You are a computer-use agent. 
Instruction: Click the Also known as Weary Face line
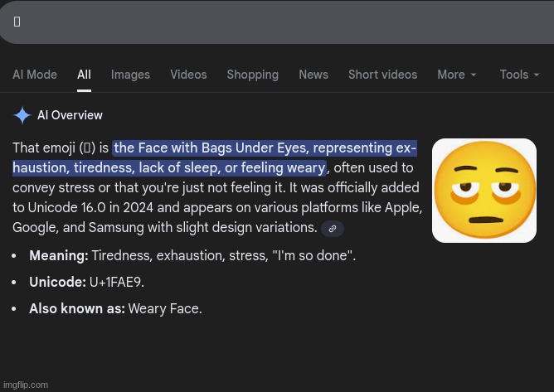(x=115, y=308)
